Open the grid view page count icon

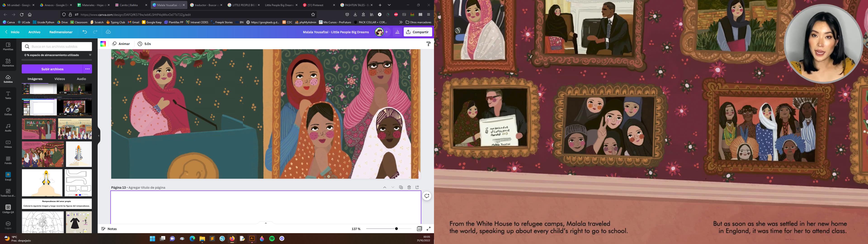click(x=419, y=229)
